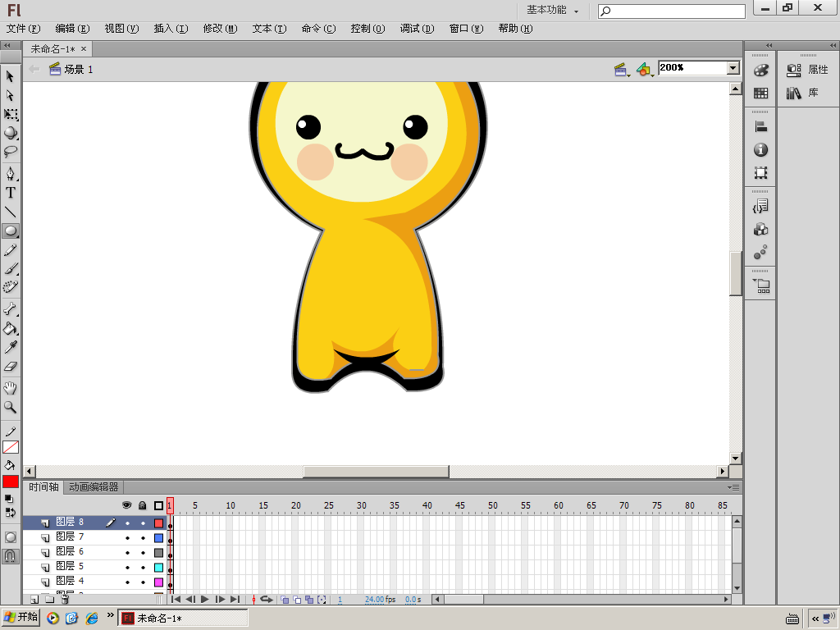Select the Deco tool

click(10, 287)
